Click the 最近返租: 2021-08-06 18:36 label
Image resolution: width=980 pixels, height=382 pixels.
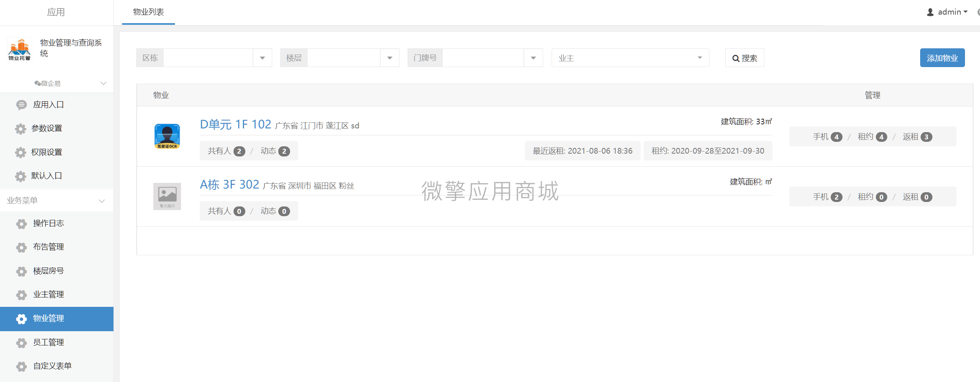[583, 151]
